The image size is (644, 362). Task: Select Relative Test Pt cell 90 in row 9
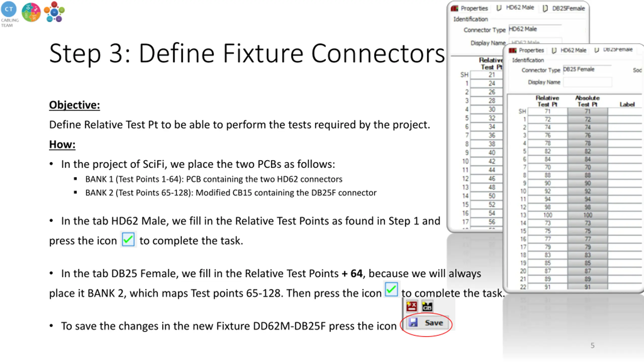[548, 183]
